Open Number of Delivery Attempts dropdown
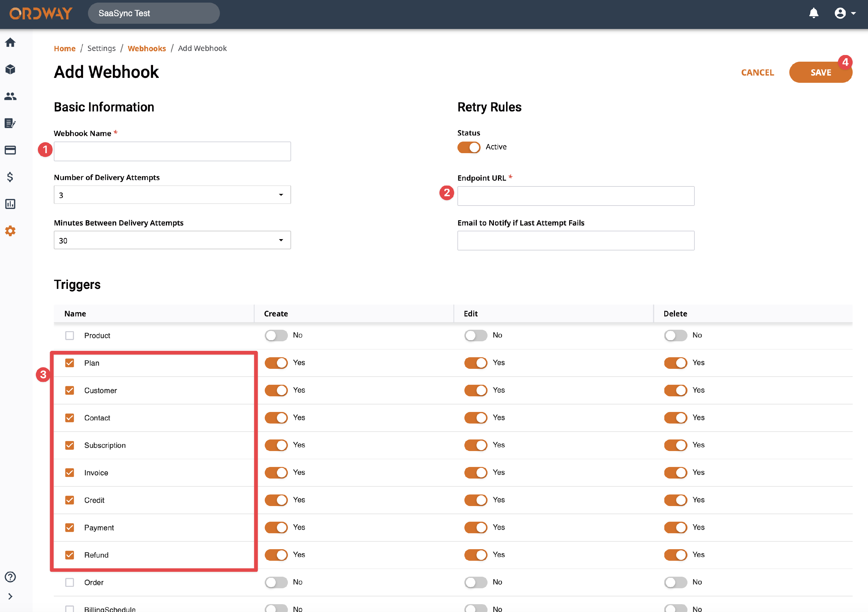Viewport: 868px width, 612px height. (172, 195)
